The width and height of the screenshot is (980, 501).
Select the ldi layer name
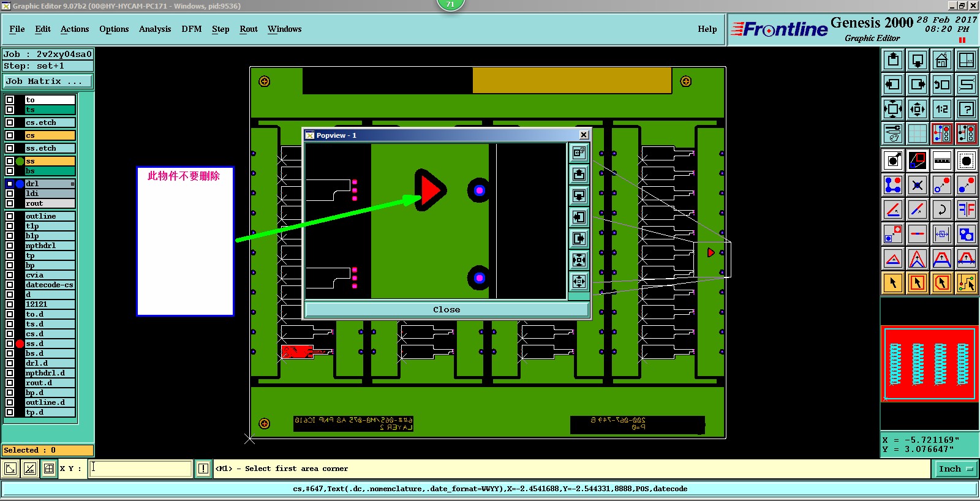(x=50, y=194)
